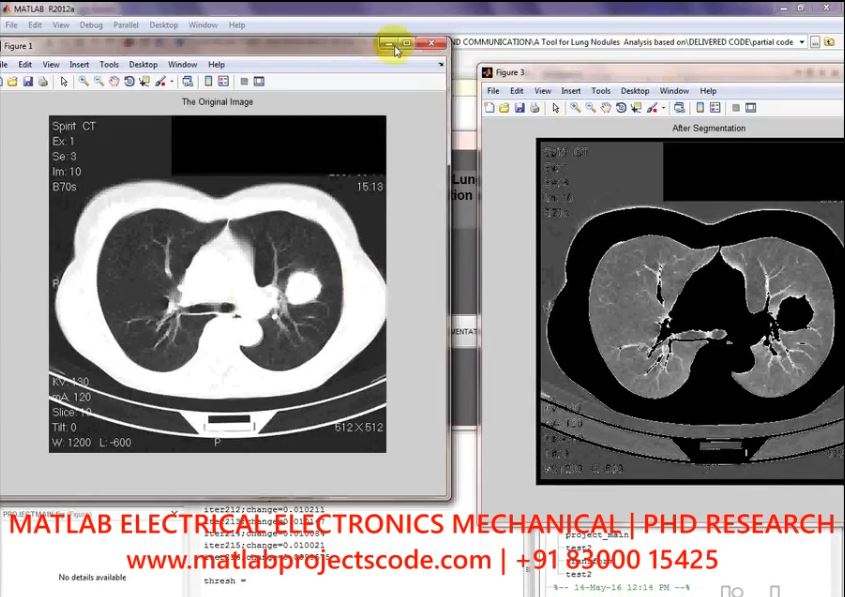Select 'thresh =' text in Command Window

point(225,581)
